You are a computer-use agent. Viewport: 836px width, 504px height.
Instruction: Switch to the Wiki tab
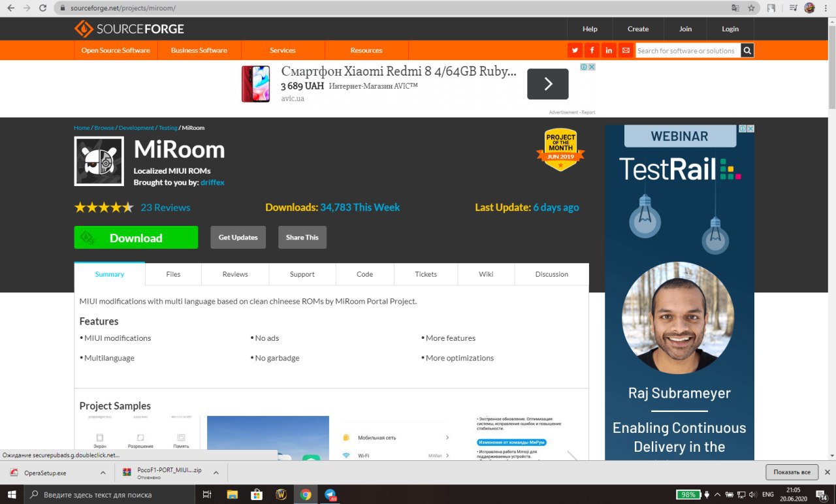486,274
